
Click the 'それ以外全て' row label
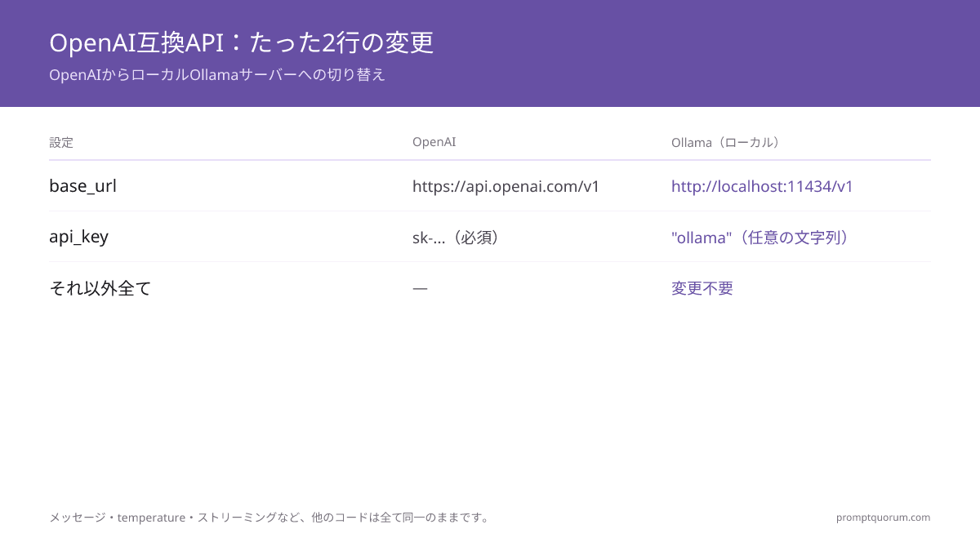pyautogui.click(x=100, y=288)
